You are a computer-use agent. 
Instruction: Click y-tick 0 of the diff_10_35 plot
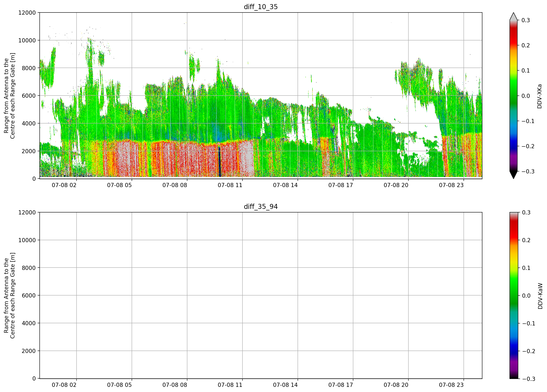click(x=34, y=179)
